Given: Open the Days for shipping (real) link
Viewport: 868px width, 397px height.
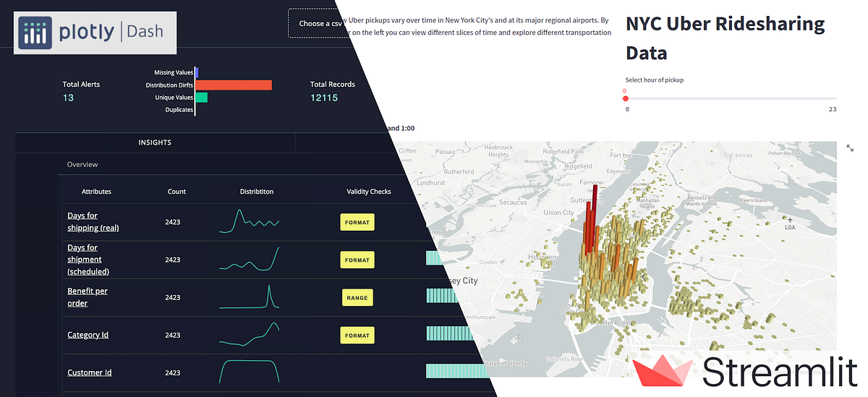Looking at the screenshot, I should (x=93, y=221).
